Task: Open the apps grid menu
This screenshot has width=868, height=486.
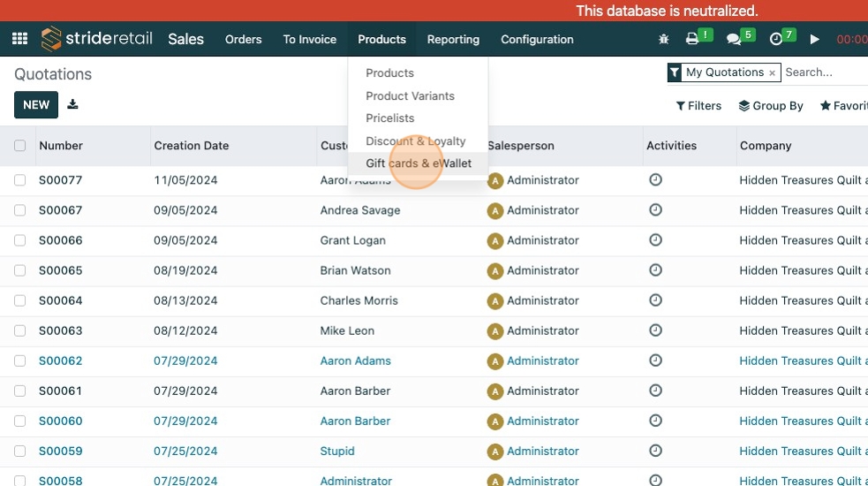Action: 19,39
